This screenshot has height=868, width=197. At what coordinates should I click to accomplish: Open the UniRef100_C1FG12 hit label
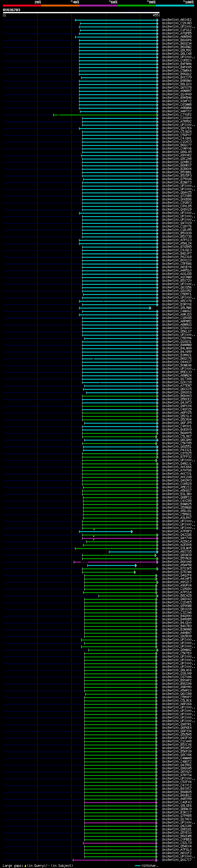pyautogui.click(x=177, y=30)
